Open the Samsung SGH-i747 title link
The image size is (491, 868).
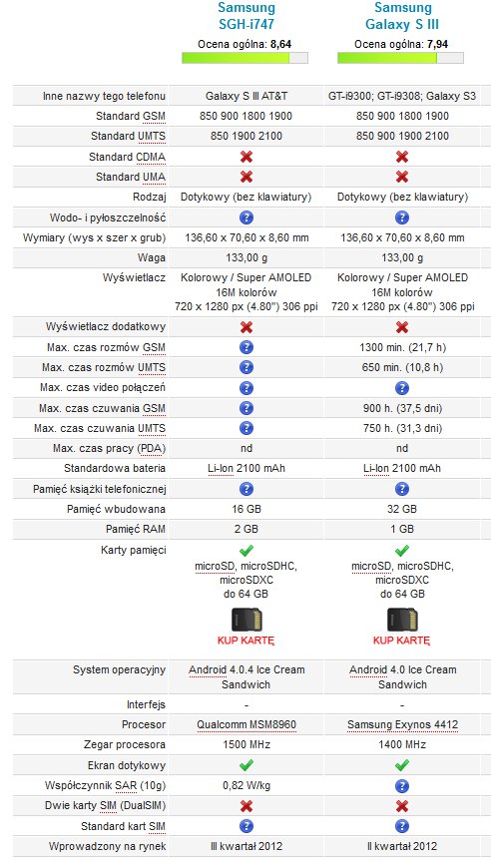[246, 16]
